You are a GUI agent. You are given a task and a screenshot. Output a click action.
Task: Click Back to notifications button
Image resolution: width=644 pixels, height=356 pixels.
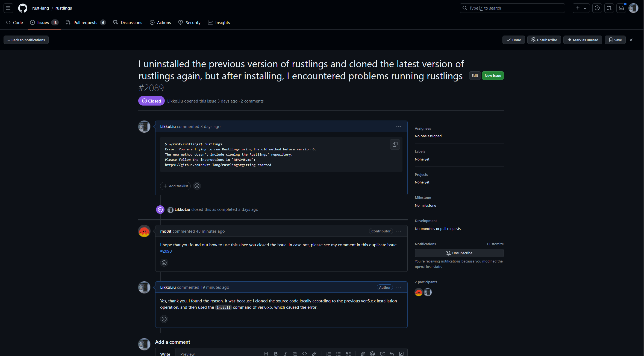point(26,40)
